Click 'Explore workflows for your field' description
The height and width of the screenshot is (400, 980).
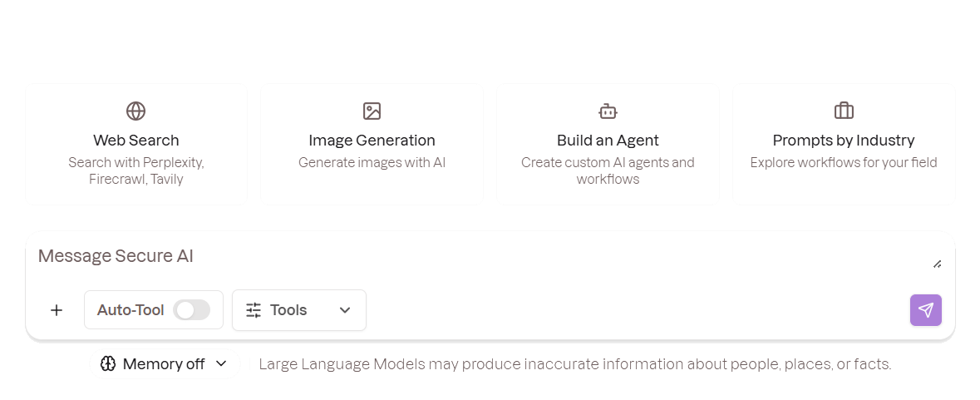pyautogui.click(x=844, y=162)
